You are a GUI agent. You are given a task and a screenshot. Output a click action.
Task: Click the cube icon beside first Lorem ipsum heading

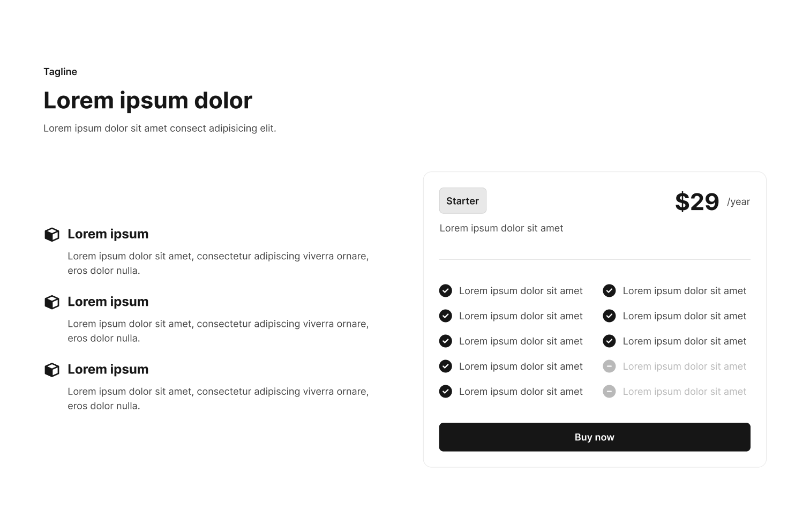(52, 235)
